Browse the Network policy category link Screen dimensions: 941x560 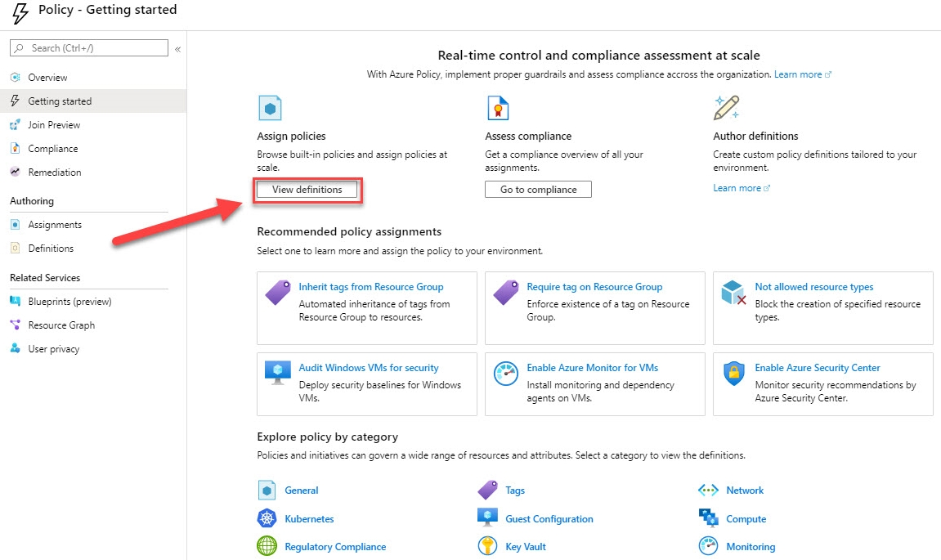[x=745, y=491]
